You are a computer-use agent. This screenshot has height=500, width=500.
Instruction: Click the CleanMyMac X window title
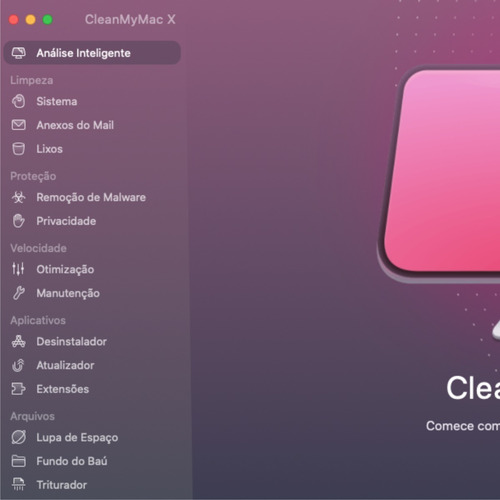(x=130, y=19)
